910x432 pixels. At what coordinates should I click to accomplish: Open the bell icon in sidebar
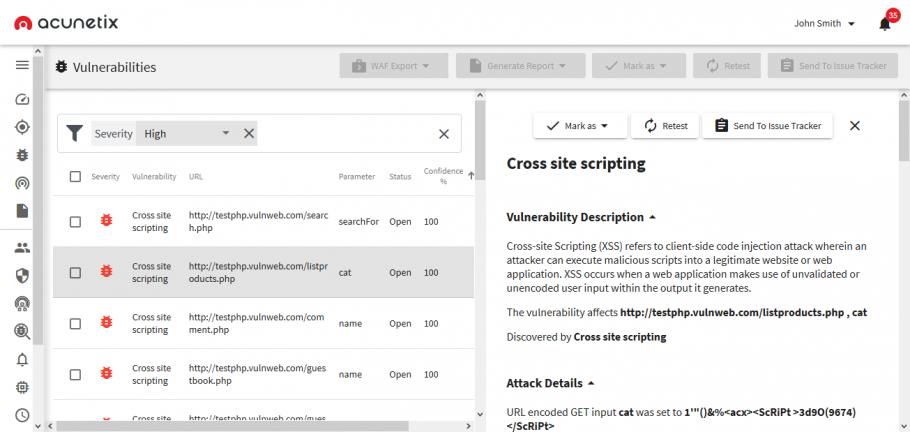pyautogui.click(x=22, y=359)
